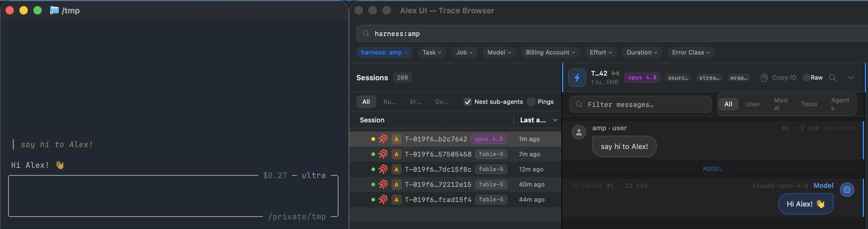
Task: Toggle the Raw checkbox
Action: 806,78
